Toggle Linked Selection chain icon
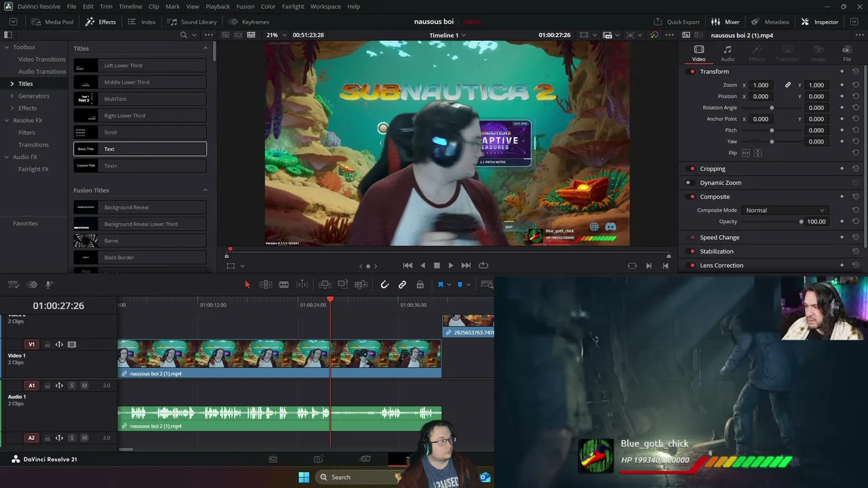Viewport: 868px width, 488px height. [402, 285]
